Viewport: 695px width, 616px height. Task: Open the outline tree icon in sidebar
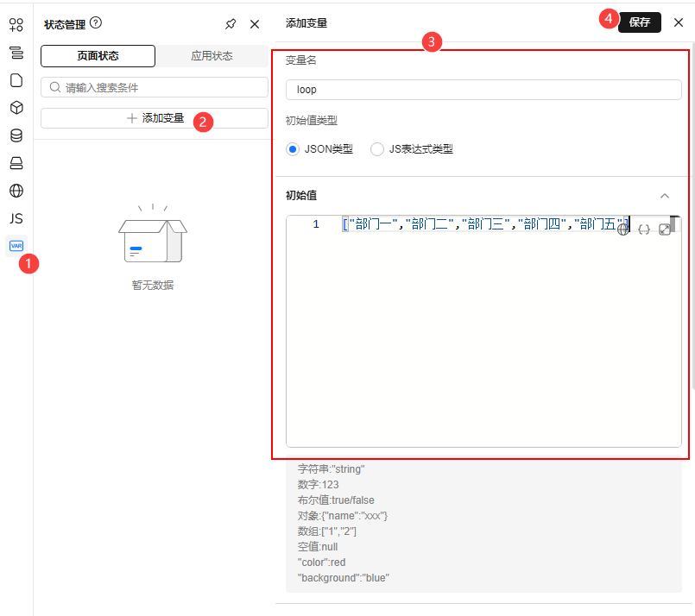pos(16,53)
